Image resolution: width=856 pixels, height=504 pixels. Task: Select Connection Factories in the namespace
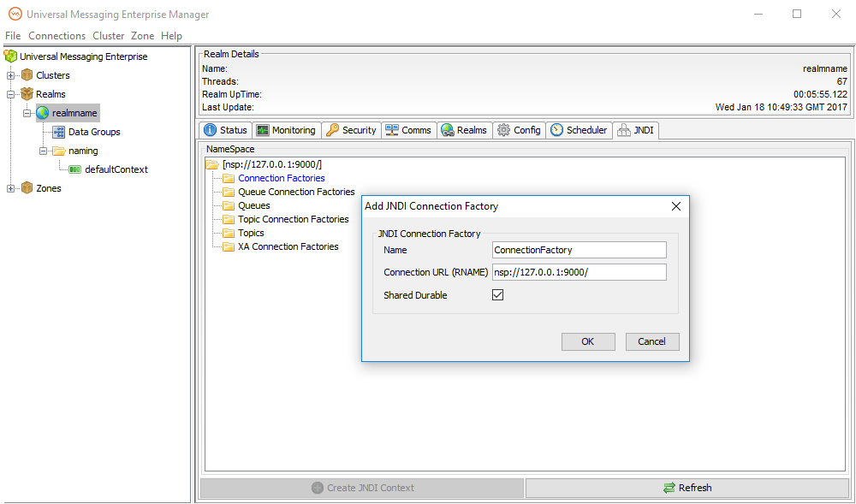[282, 178]
